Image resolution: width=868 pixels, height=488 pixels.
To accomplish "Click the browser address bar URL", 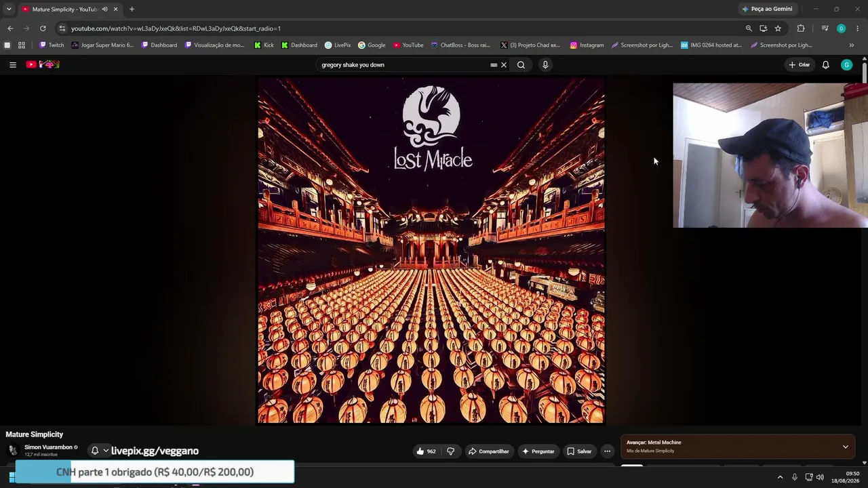I will point(176,28).
